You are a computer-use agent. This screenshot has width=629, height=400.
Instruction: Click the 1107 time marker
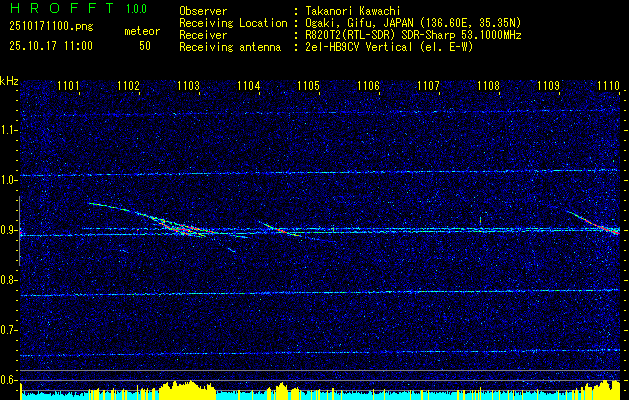[x=428, y=85]
